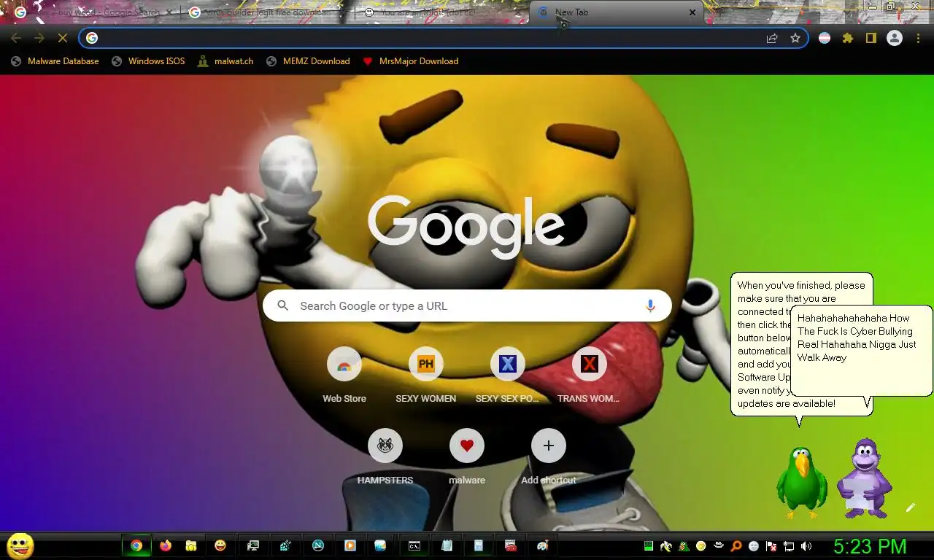Click the browser back arrow
934x560 pixels.
(16, 38)
